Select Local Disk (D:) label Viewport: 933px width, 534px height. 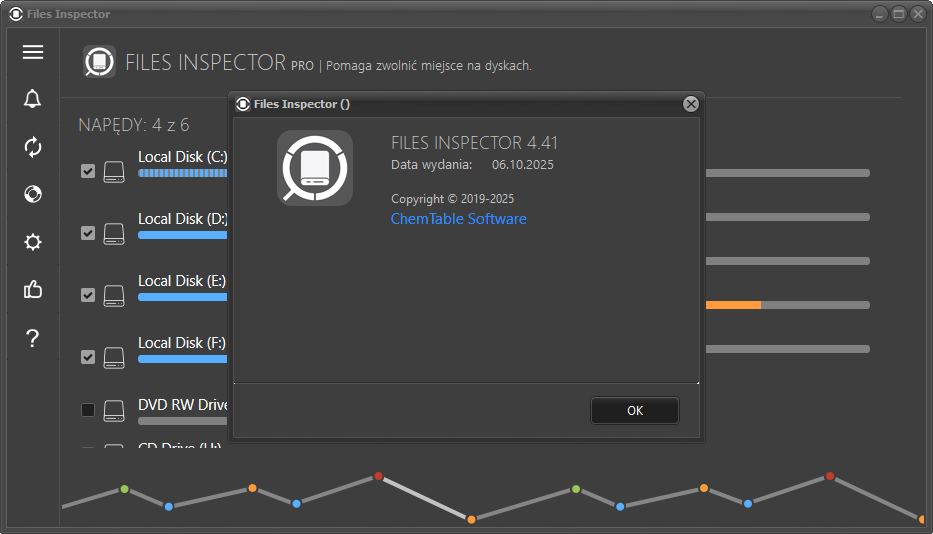[183, 219]
